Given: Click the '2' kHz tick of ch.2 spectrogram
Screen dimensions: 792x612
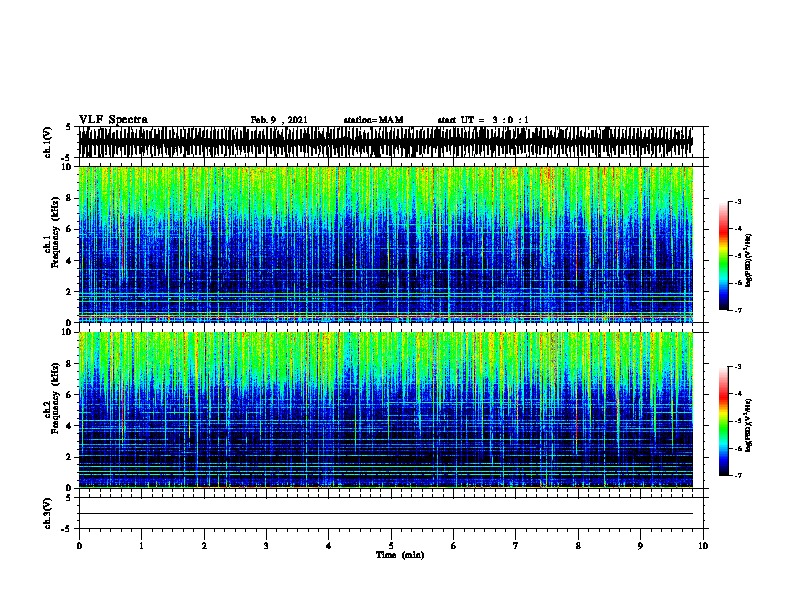Looking at the screenshot, I should tap(70, 457).
